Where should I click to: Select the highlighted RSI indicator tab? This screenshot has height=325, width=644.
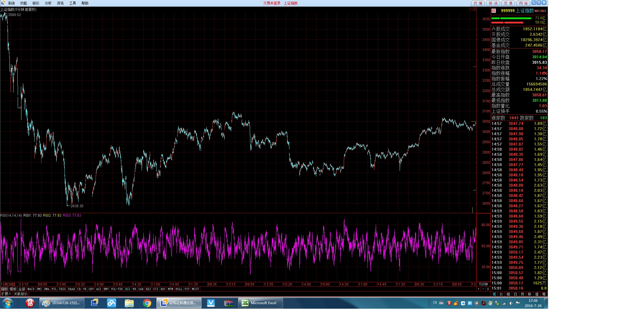coord(128,289)
